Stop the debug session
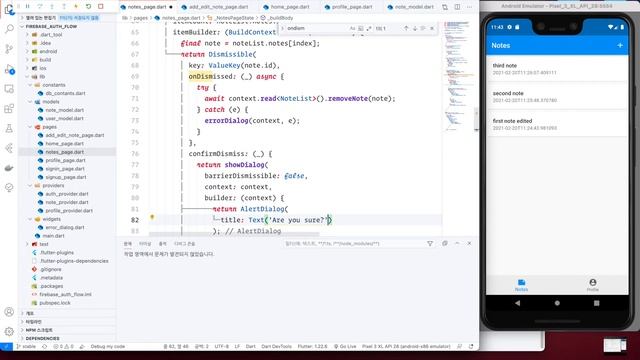The image size is (640, 360). tap(100, 7)
